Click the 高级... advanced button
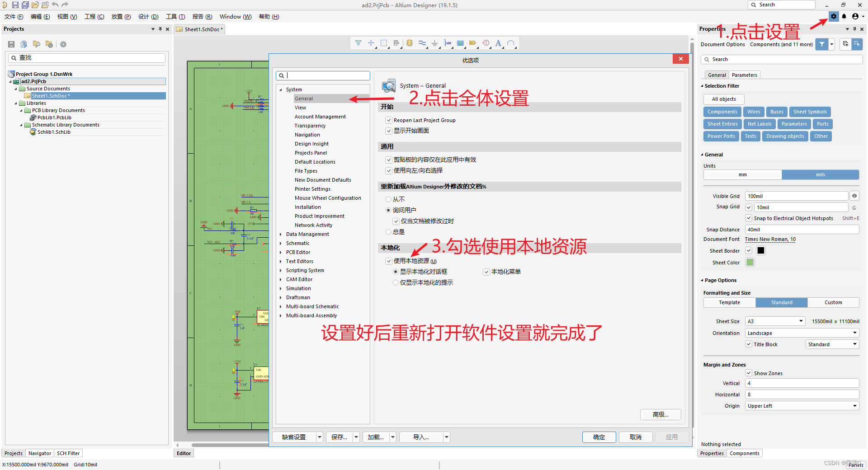Screen dimensions: 868x470 pos(660,414)
